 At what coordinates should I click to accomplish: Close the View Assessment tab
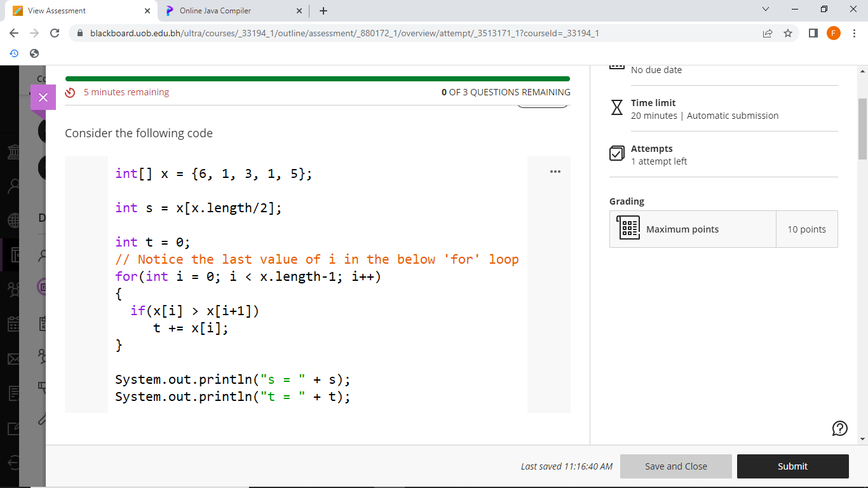147,11
